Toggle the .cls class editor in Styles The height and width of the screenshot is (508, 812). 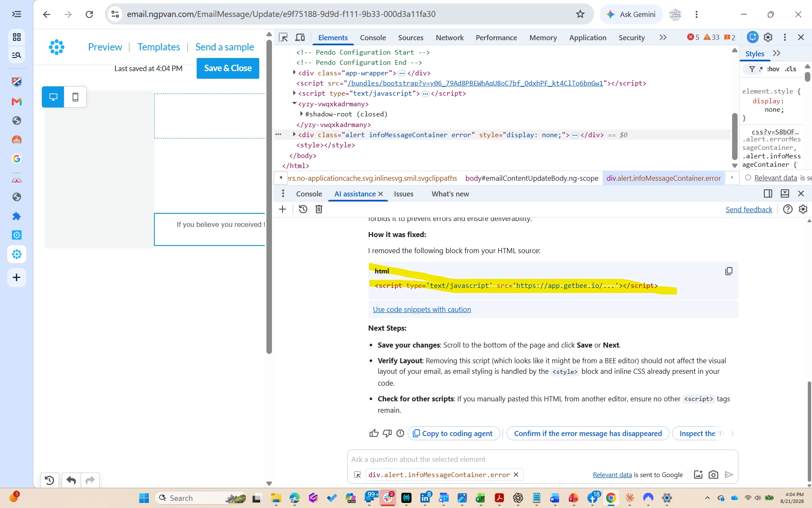790,69
